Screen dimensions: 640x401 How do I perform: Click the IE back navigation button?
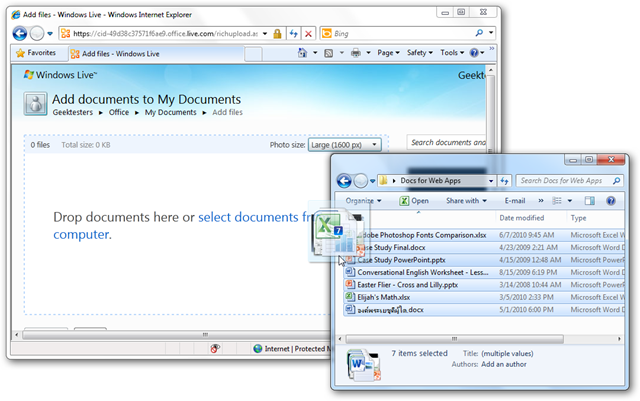(x=20, y=33)
